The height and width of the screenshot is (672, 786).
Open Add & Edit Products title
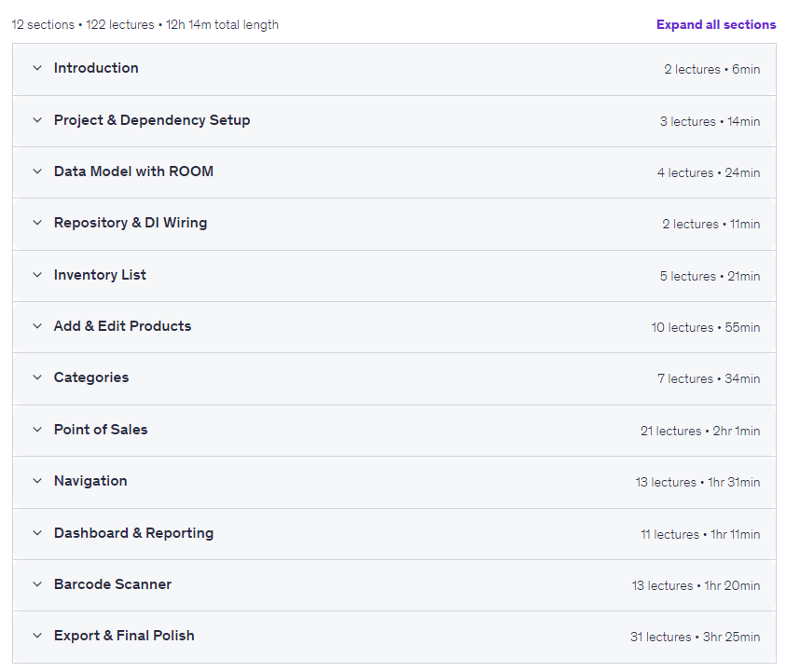pos(123,325)
